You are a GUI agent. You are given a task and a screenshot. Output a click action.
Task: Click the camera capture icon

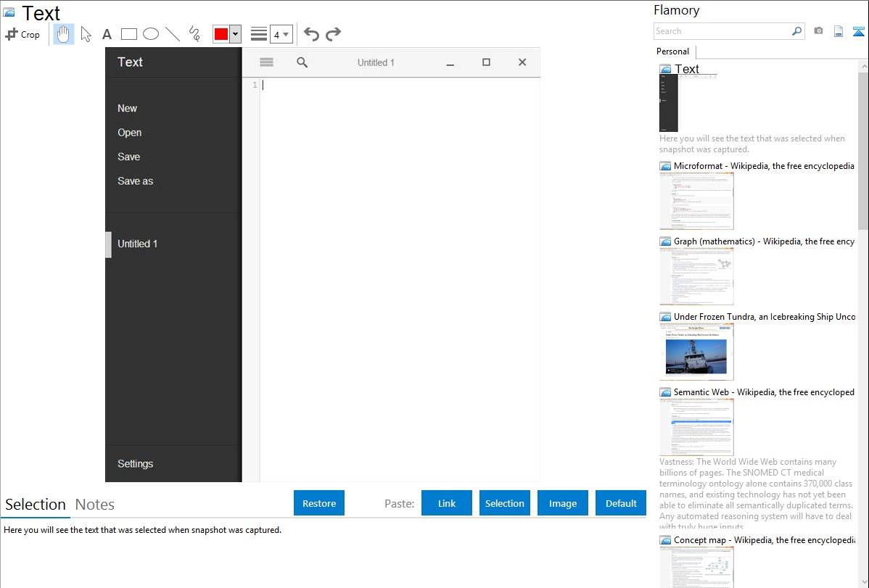(818, 31)
